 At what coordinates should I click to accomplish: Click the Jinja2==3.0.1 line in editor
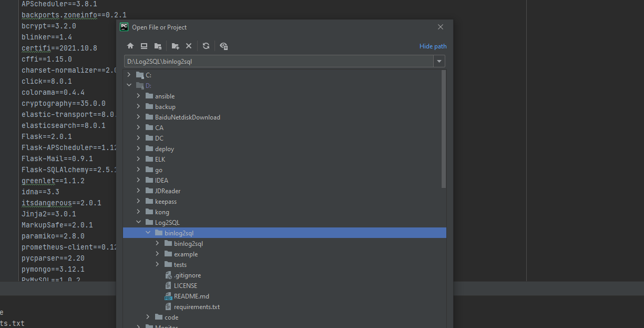click(49, 214)
